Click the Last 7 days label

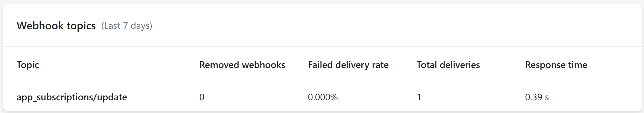[x=127, y=26]
